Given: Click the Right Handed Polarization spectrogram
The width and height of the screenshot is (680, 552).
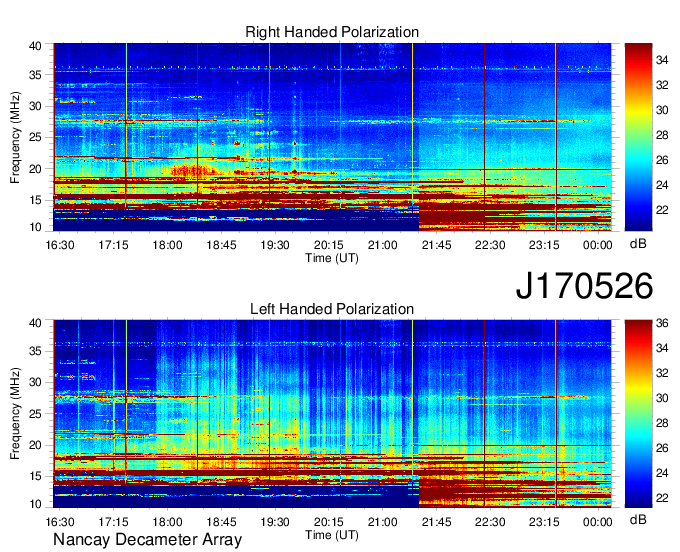Looking at the screenshot, I should (332, 137).
